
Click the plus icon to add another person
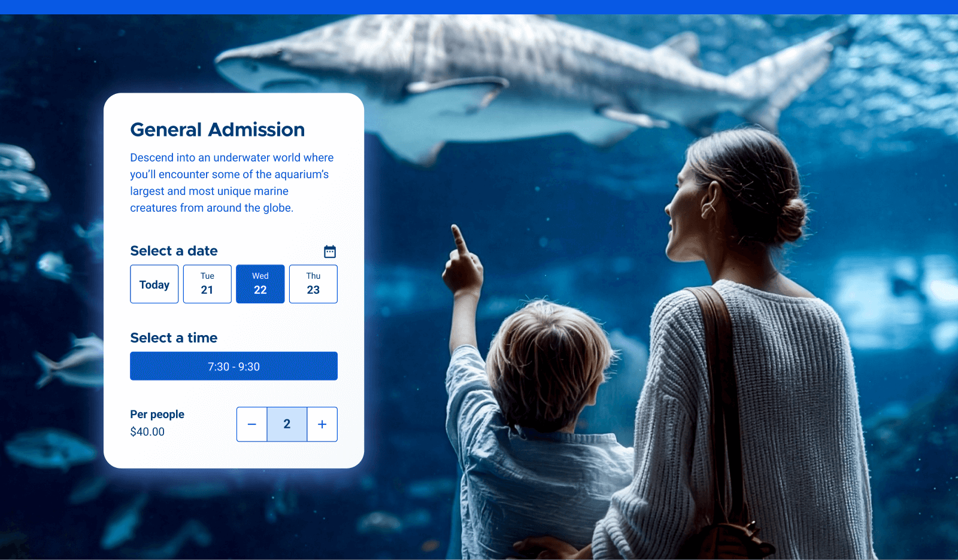[x=322, y=424]
